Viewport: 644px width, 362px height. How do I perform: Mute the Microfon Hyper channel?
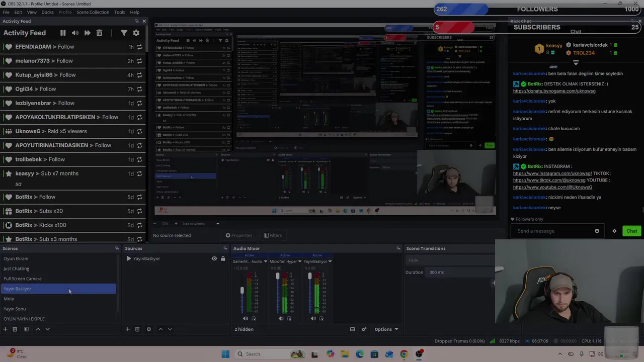click(281, 319)
